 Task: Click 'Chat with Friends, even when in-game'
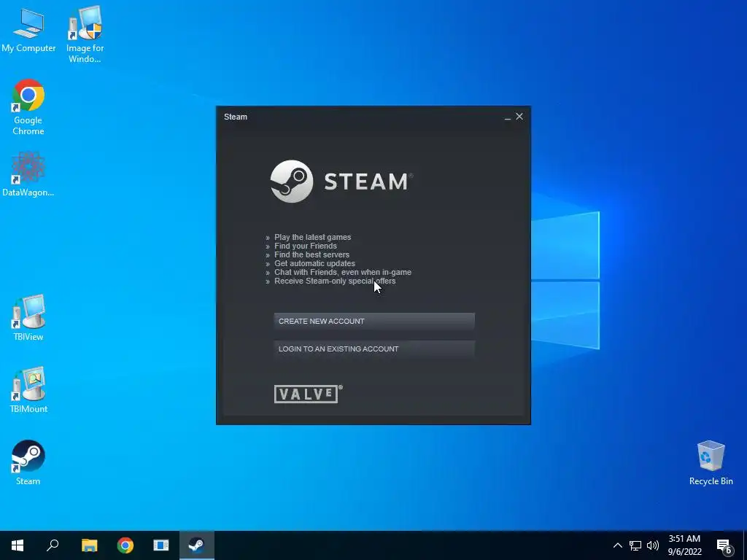pos(343,273)
